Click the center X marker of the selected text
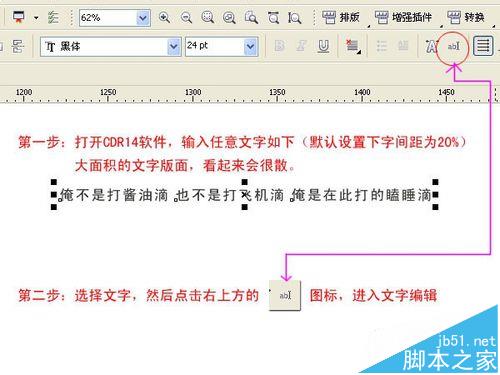Image resolution: width=500 pixels, height=375 pixels. pyautogui.click(x=245, y=194)
